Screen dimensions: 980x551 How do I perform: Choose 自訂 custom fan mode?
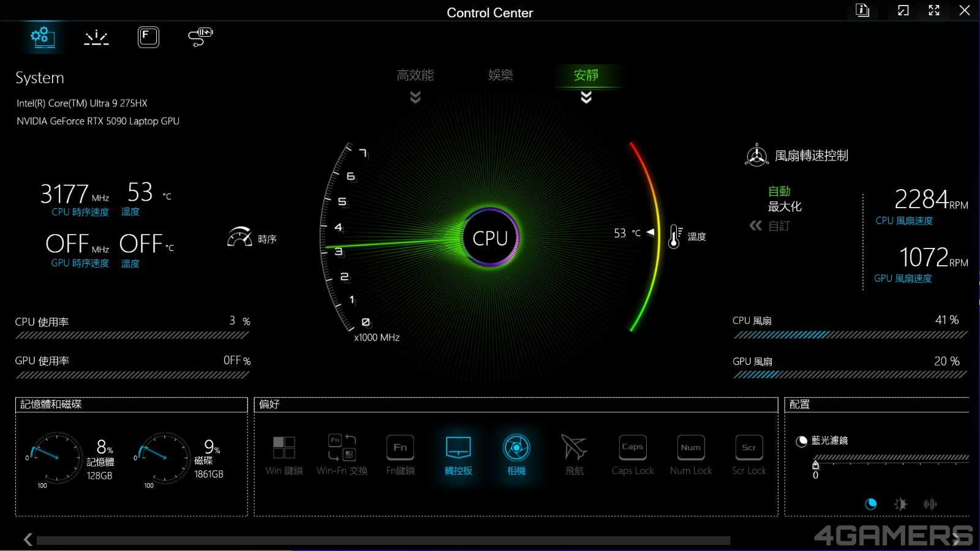point(779,226)
